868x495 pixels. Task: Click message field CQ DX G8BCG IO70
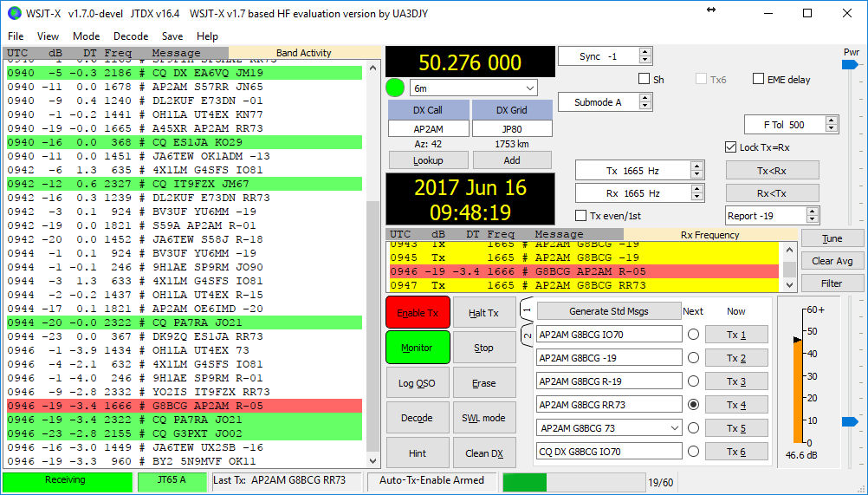[x=609, y=452]
